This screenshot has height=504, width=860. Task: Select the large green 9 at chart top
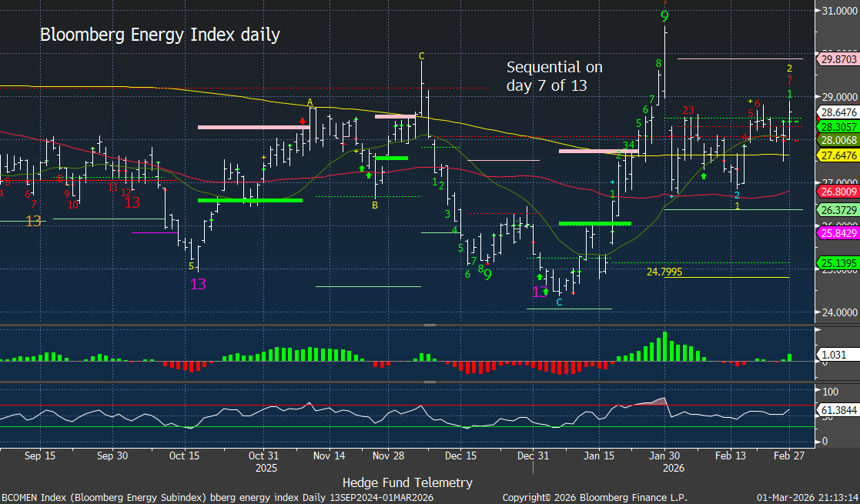coord(664,16)
